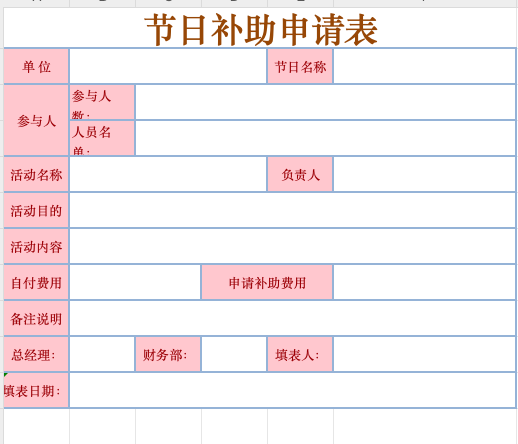Select the blank field next to 单位
This screenshot has height=444, width=518.
coord(168,66)
